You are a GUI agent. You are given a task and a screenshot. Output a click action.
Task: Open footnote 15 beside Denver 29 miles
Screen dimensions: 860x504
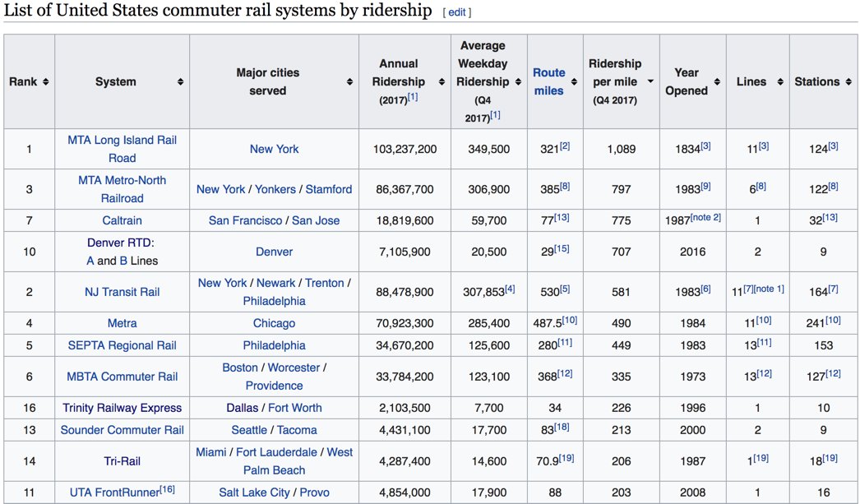(x=562, y=248)
